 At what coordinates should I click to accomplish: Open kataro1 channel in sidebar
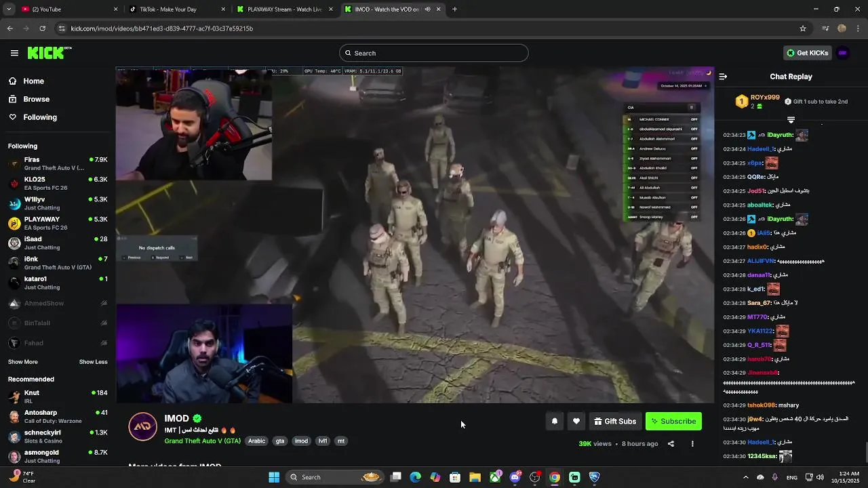tap(58, 283)
